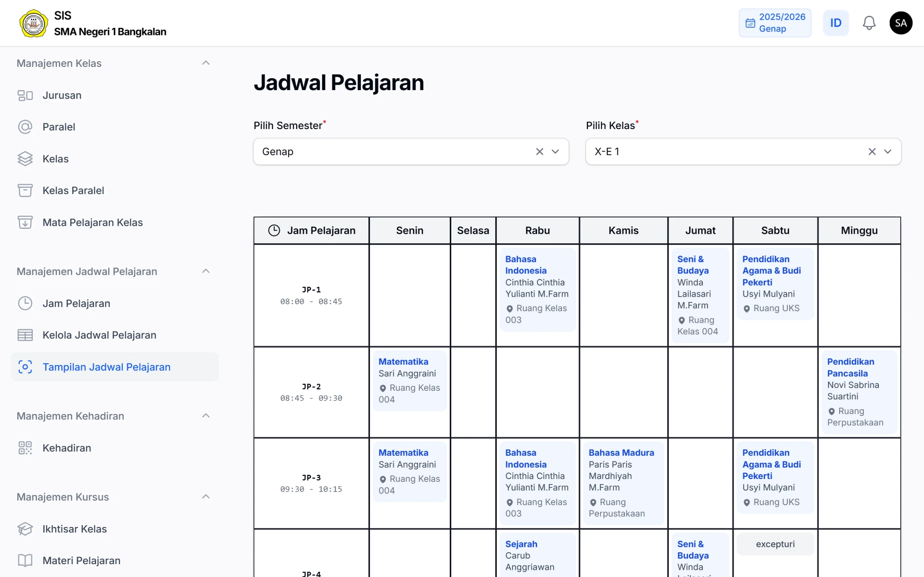Viewport: 924px width, 577px height.
Task: Select the Jurusan sidebar icon
Action: tap(25, 95)
